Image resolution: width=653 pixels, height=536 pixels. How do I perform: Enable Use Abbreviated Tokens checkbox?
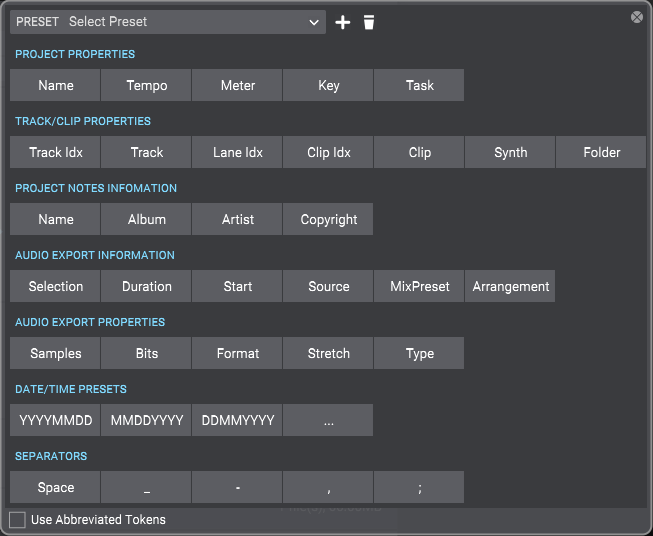click(x=17, y=519)
